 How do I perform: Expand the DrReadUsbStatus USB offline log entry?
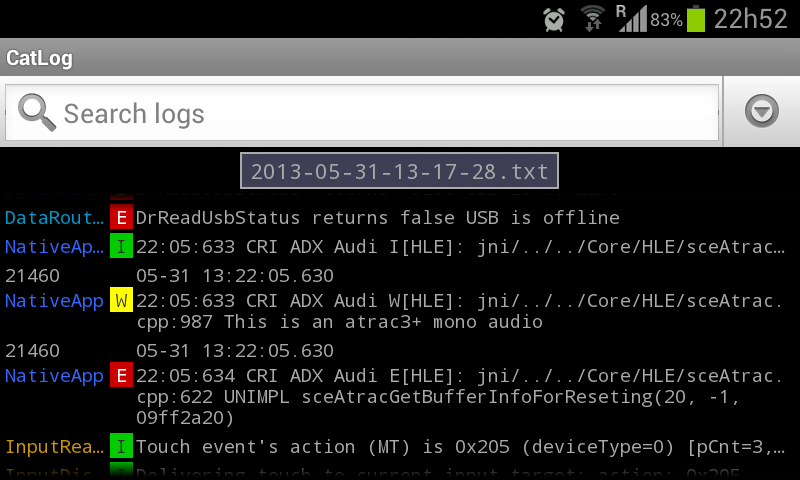378,218
